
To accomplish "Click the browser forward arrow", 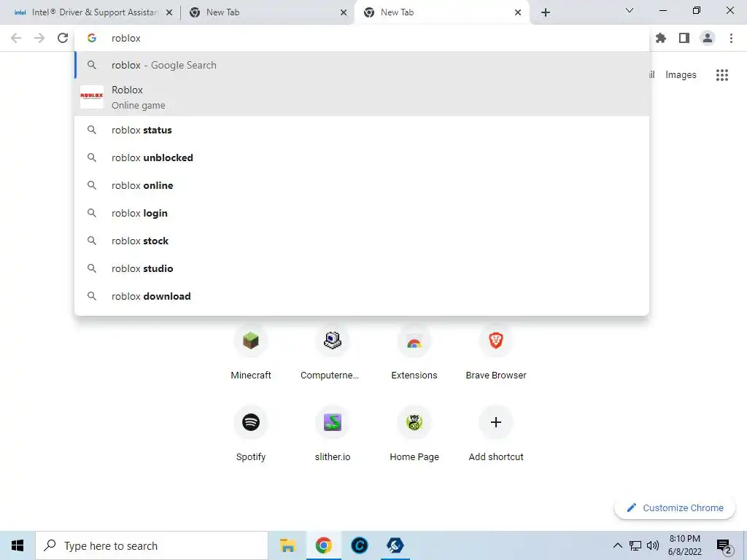I will pos(39,38).
